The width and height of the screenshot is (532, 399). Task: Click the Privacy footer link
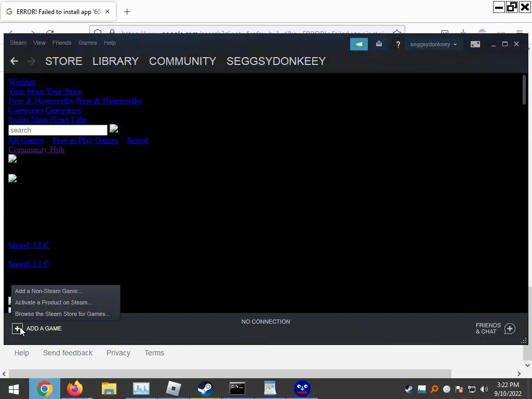click(x=118, y=353)
